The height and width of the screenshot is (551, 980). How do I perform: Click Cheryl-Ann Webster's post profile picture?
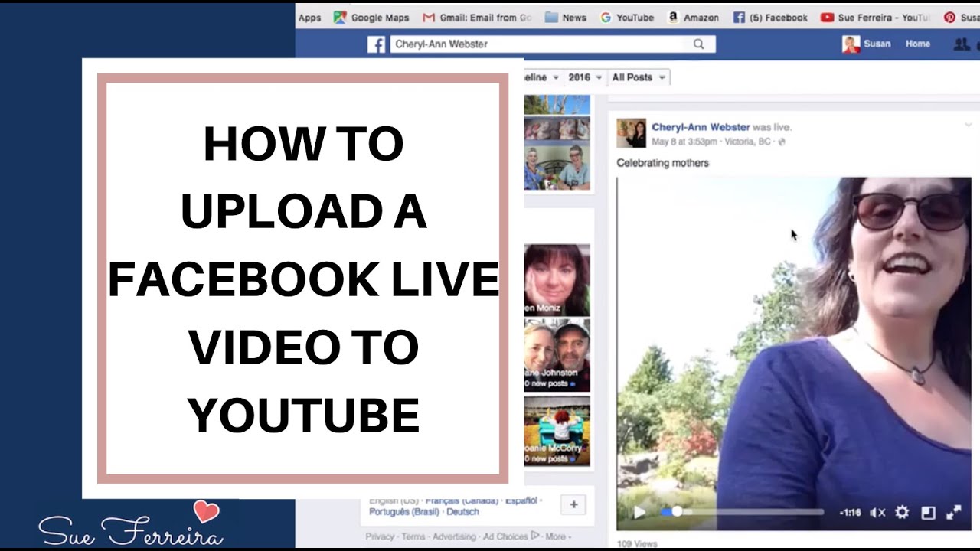click(631, 133)
